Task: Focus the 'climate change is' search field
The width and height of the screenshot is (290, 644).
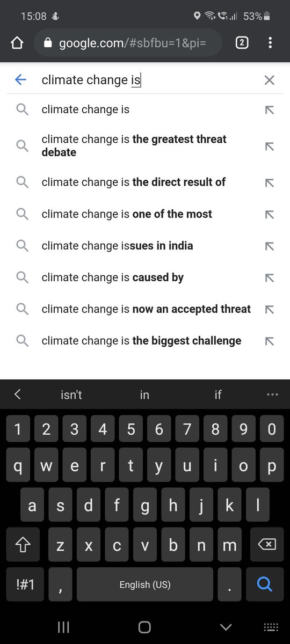Action: tap(145, 80)
